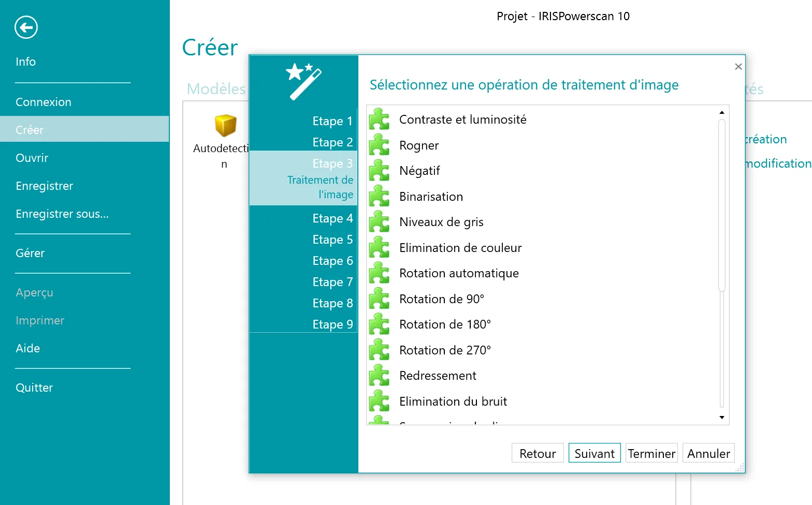Click puzzle icon beside Négatif
The image size is (812, 505).
pos(379,171)
